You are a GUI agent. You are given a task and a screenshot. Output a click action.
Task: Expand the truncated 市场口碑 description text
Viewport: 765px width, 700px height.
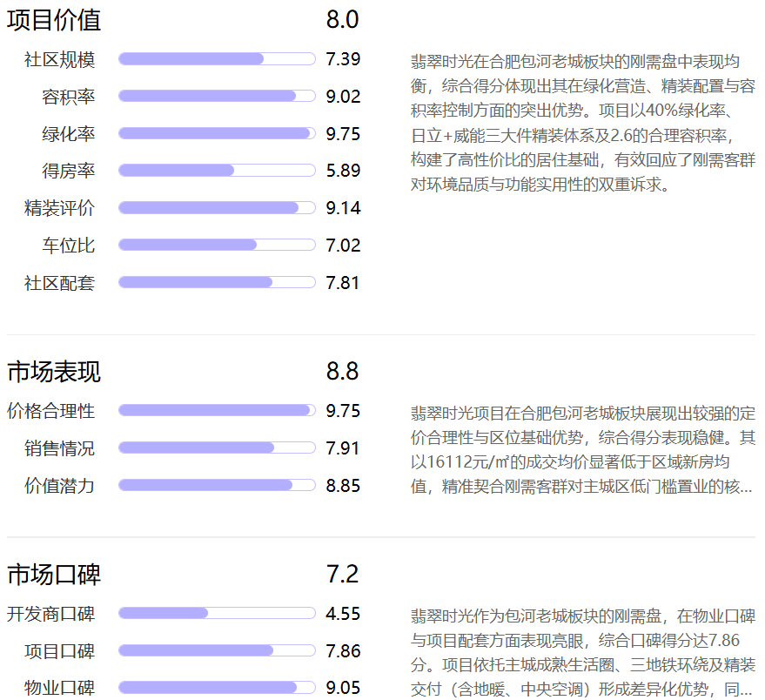[583, 653]
